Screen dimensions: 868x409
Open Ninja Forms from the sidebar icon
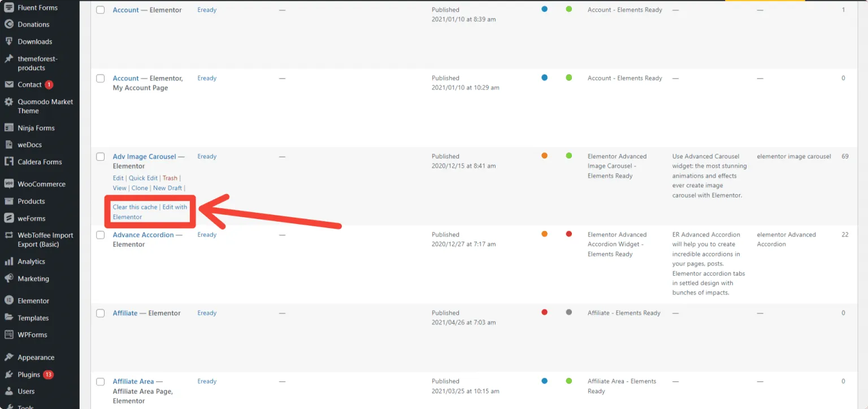pos(8,127)
